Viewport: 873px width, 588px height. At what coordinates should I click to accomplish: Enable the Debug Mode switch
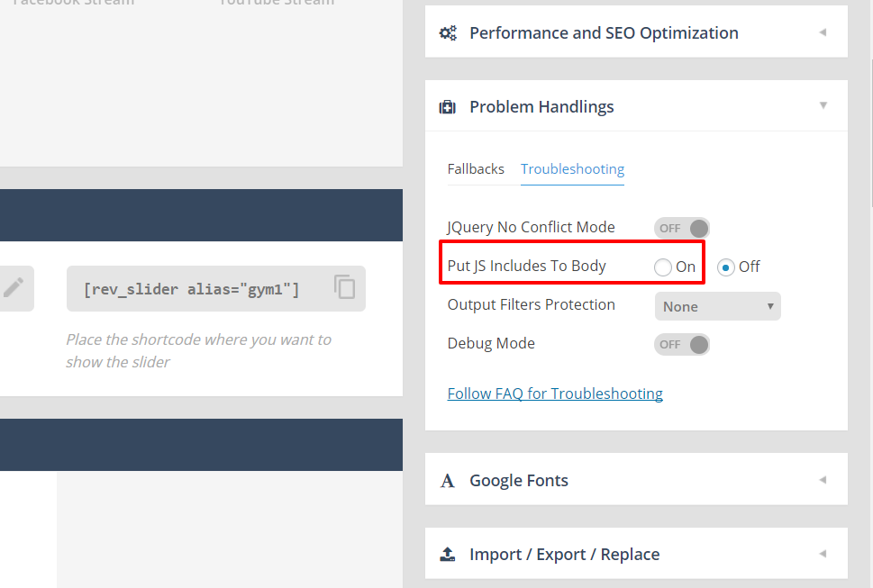pyautogui.click(x=682, y=344)
